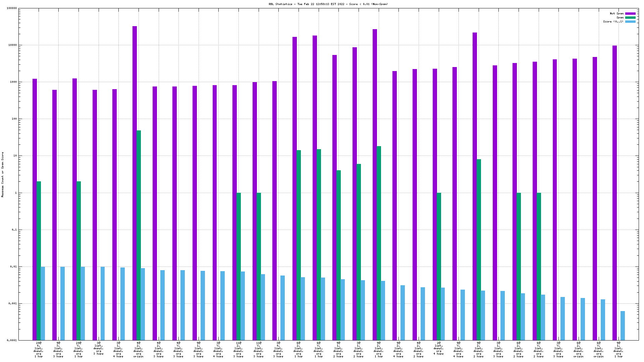Click the 10000 y-axis tick label
Screen dimensions: 644x362
coord(12,45)
